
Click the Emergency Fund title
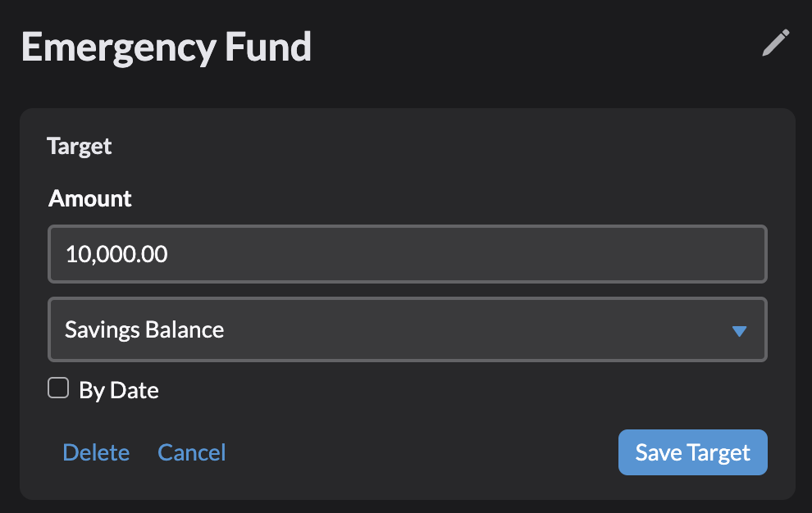166,47
